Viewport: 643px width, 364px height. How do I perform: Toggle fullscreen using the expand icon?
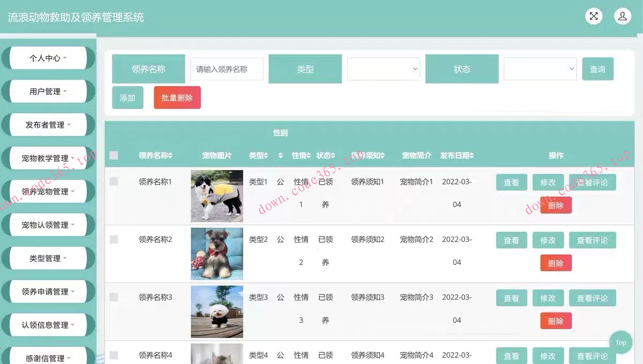[x=593, y=16]
